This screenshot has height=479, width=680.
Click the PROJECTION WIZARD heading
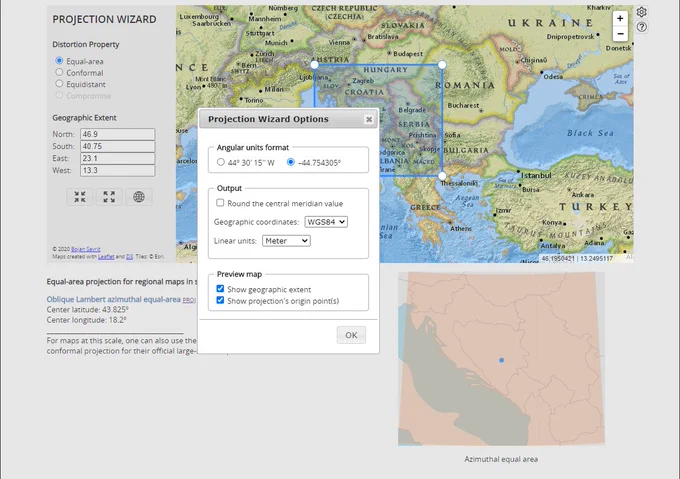click(104, 20)
